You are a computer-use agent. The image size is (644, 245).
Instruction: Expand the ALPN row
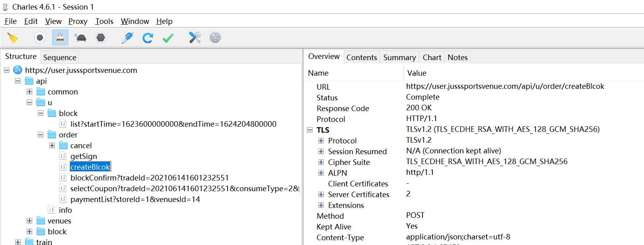(321, 173)
